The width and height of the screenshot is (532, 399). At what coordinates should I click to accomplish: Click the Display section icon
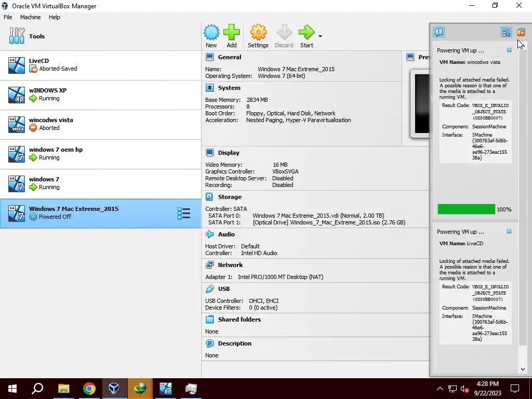210,153
